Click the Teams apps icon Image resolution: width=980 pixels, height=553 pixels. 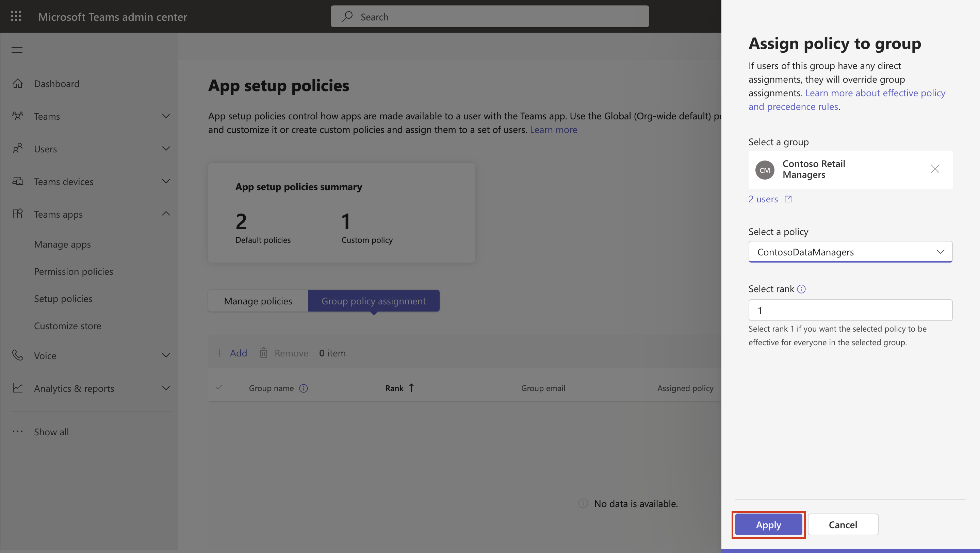[x=17, y=214]
